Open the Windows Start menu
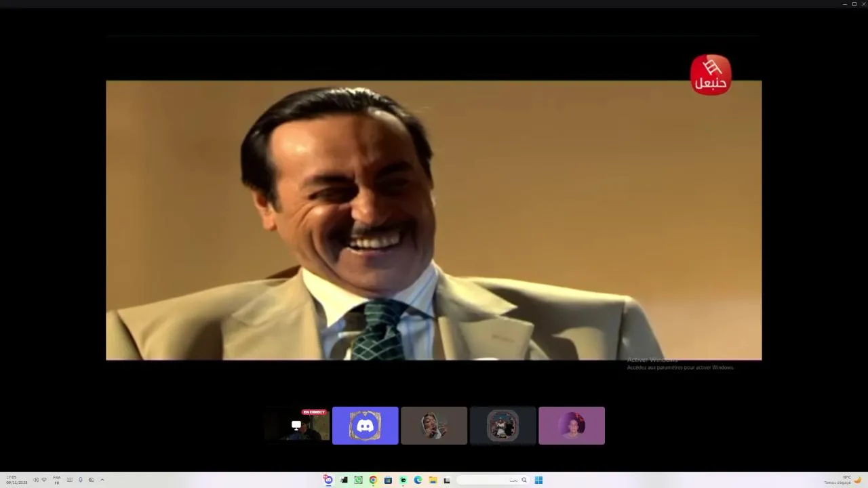 click(538, 480)
